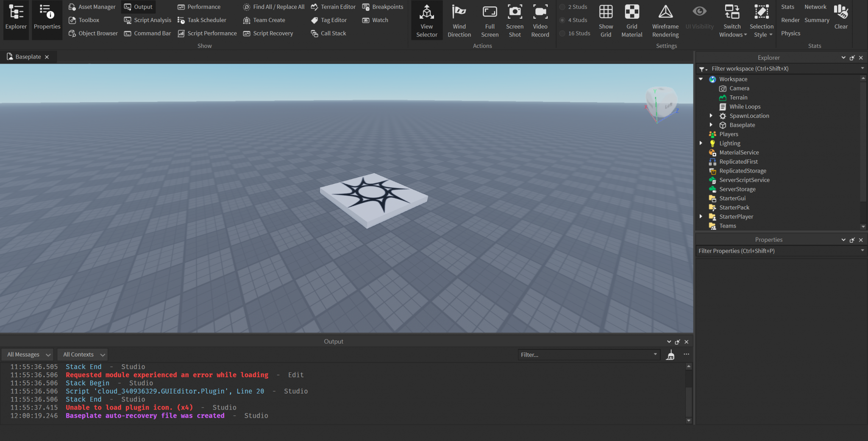Open the All Messages dropdown
The height and width of the screenshot is (441, 868).
point(28,354)
